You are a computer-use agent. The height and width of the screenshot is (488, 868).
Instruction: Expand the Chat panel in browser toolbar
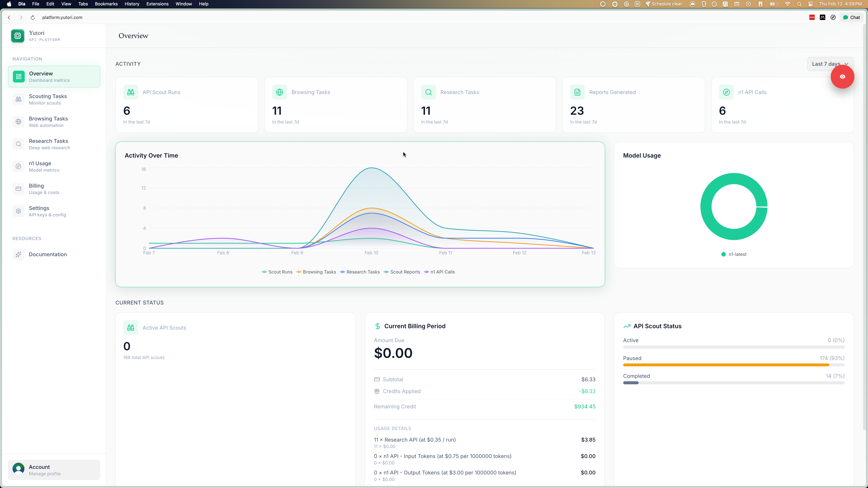pyautogui.click(x=852, y=17)
